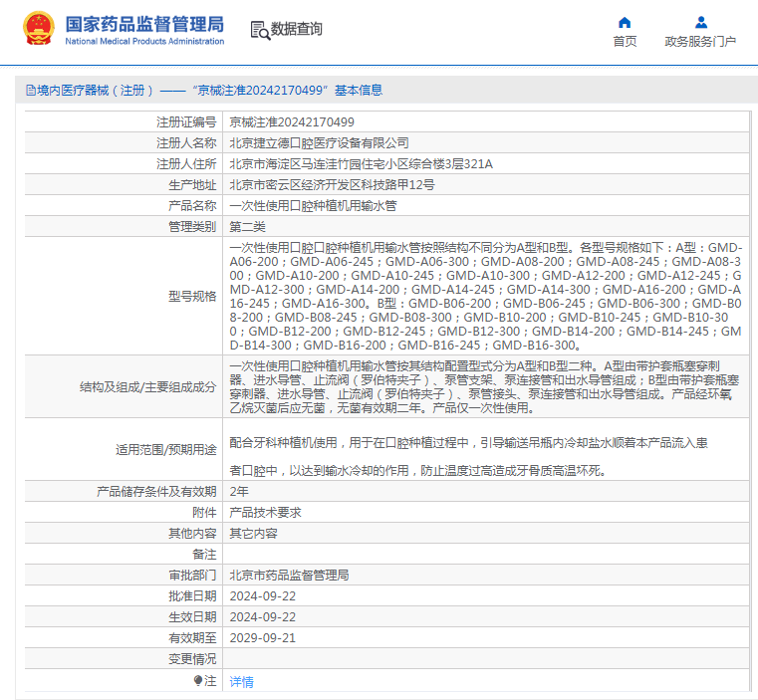Click the 首页 house icon
This screenshot has height=700, width=758.
(x=625, y=23)
